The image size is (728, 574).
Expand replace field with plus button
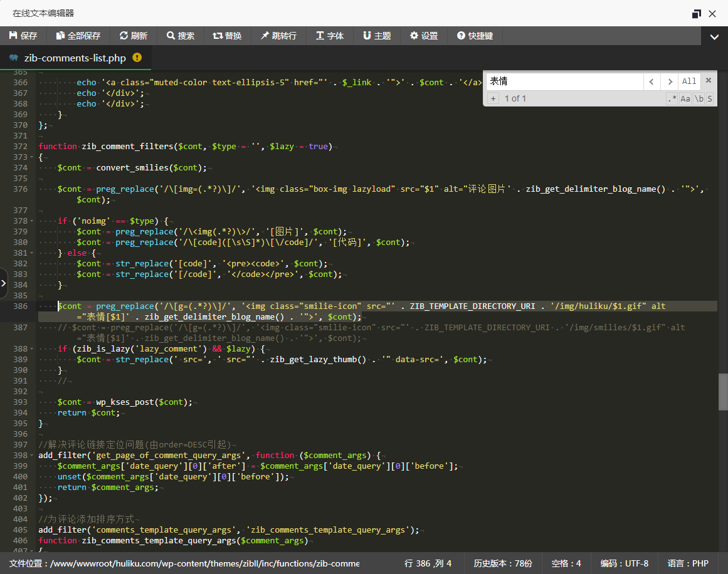click(493, 98)
